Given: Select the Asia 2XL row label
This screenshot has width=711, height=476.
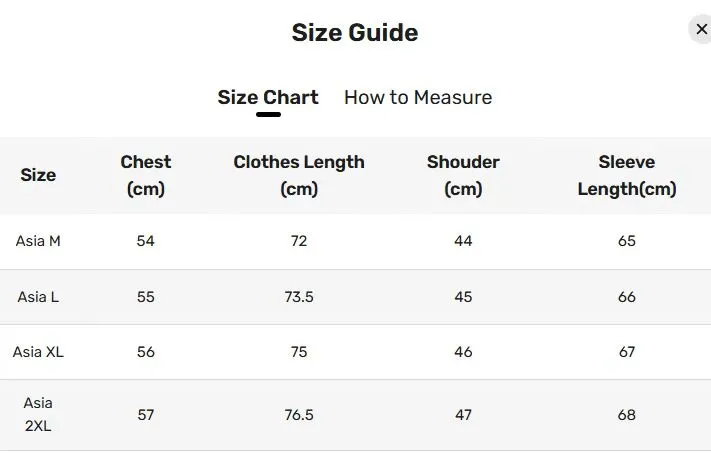Looking at the screenshot, I should tap(38, 414).
